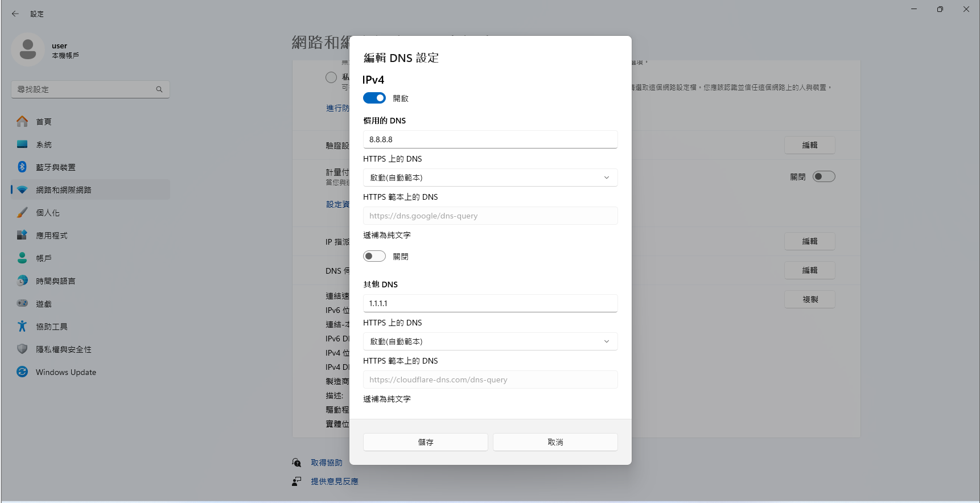Click the Bluetooth icon for 藍牙與裝置
The image size is (980, 503).
(x=22, y=167)
